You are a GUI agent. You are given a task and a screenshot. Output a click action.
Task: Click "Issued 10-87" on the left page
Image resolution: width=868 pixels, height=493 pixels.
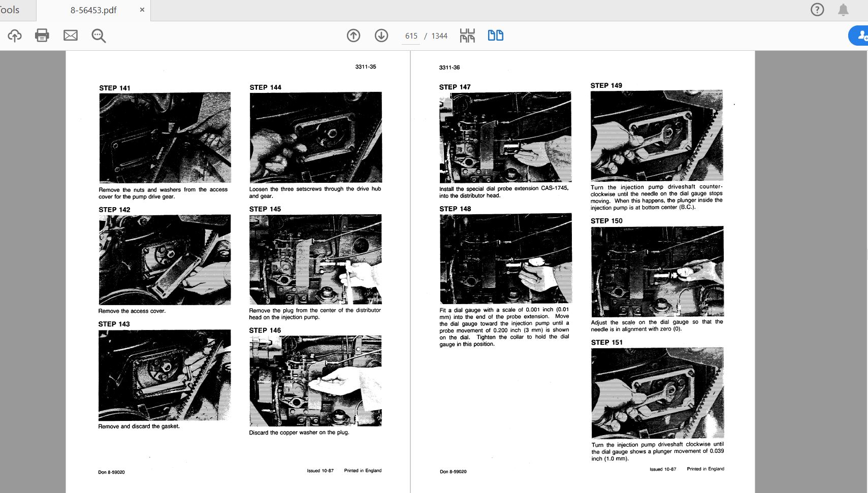320,471
